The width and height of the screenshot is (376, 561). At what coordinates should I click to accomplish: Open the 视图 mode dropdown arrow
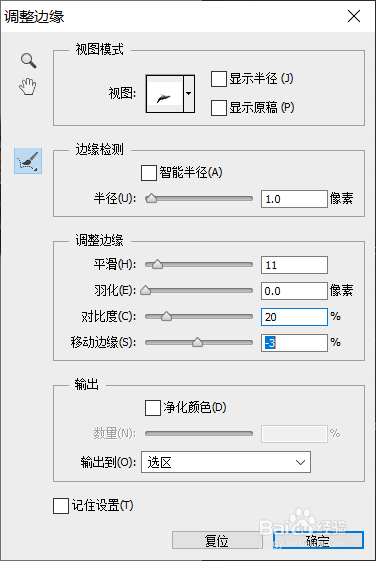pyautogui.click(x=189, y=94)
